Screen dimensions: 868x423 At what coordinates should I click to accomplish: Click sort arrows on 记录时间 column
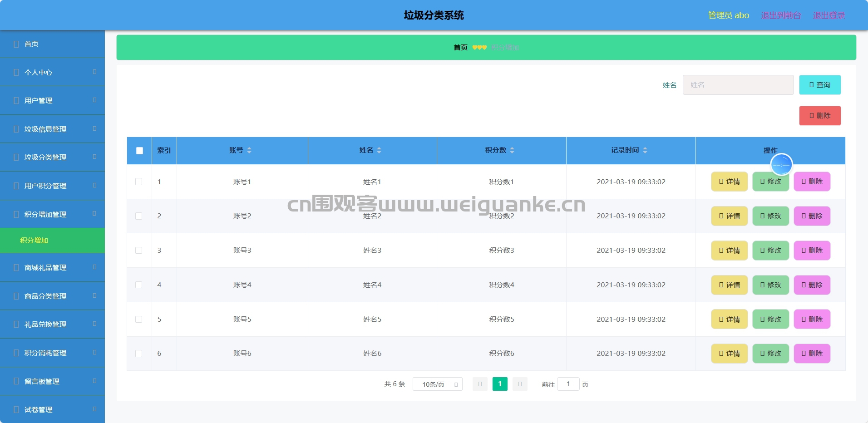[645, 150]
